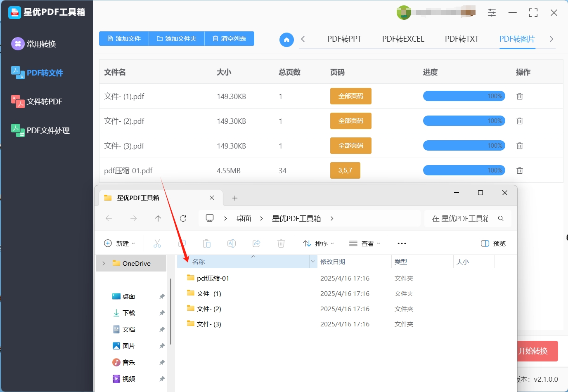Click the 添加文件 button
The width and height of the screenshot is (568, 392).
point(124,38)
